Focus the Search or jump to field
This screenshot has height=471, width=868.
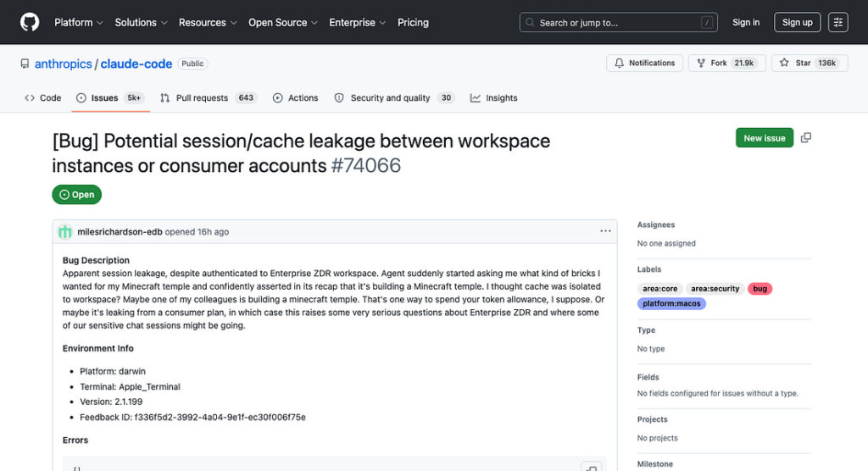tap(618, 23)
